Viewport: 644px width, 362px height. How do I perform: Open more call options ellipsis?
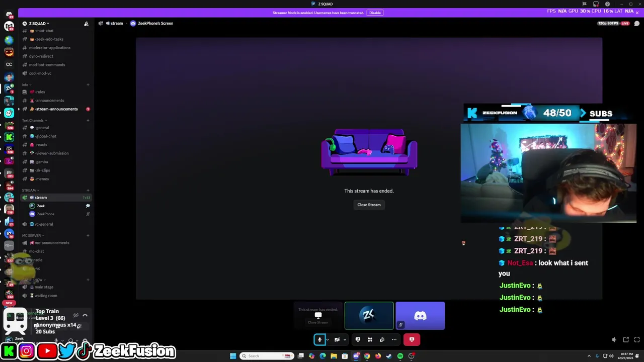[394, 339]
